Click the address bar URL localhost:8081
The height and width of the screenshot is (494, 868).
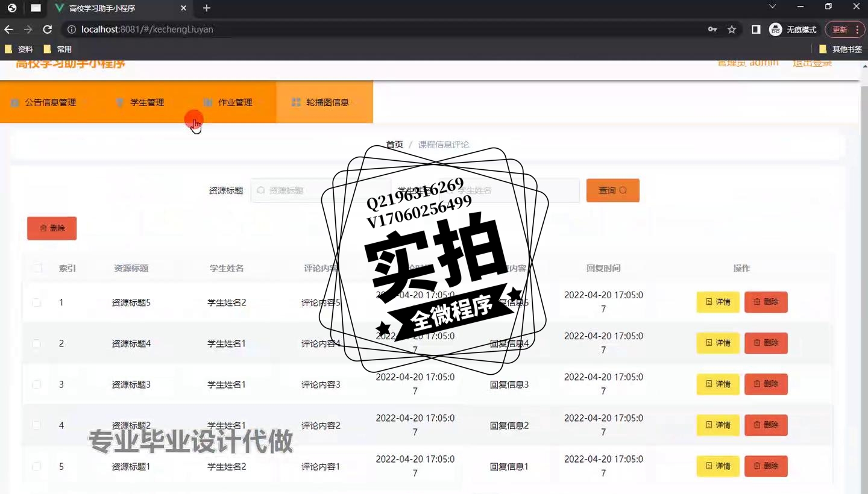pos(147,30)
